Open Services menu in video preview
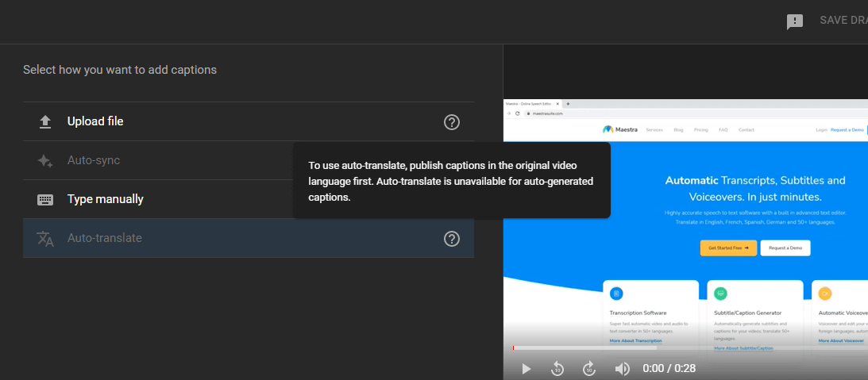 [x=654, y=130]
